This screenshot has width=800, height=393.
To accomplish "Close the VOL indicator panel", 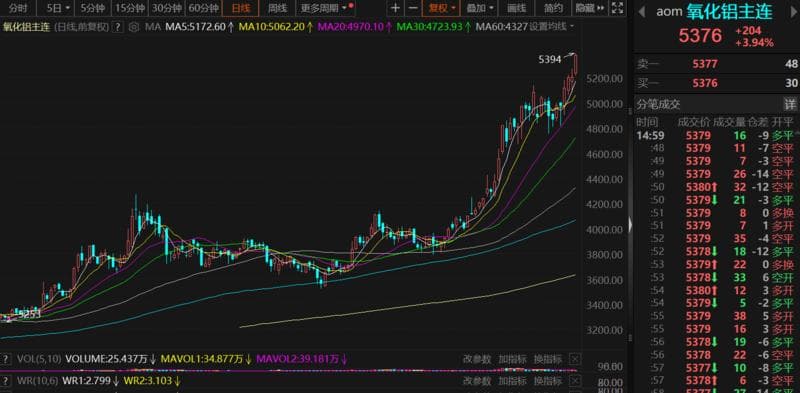I will pyautogui.click(x=574, y=359).
